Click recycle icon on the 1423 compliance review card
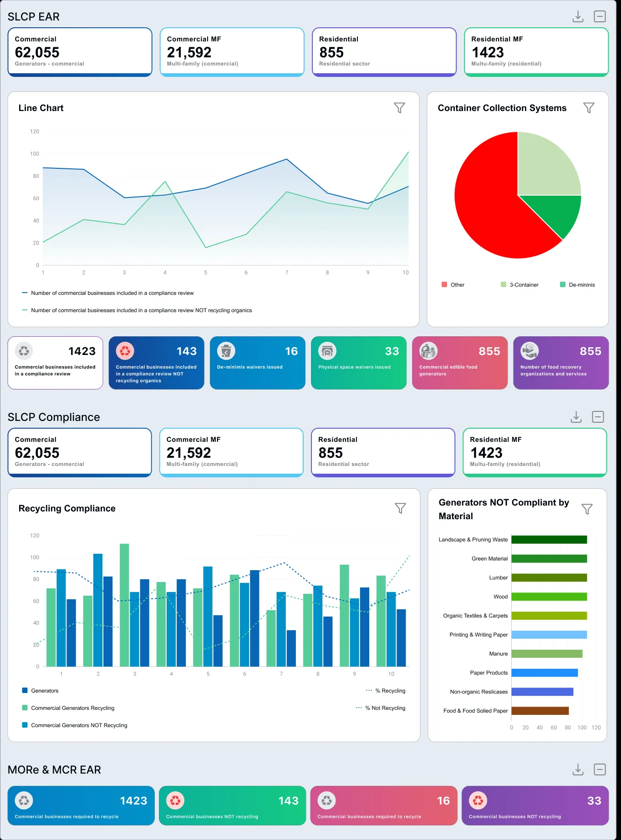The image size is (621, 840). click(24, 351)
